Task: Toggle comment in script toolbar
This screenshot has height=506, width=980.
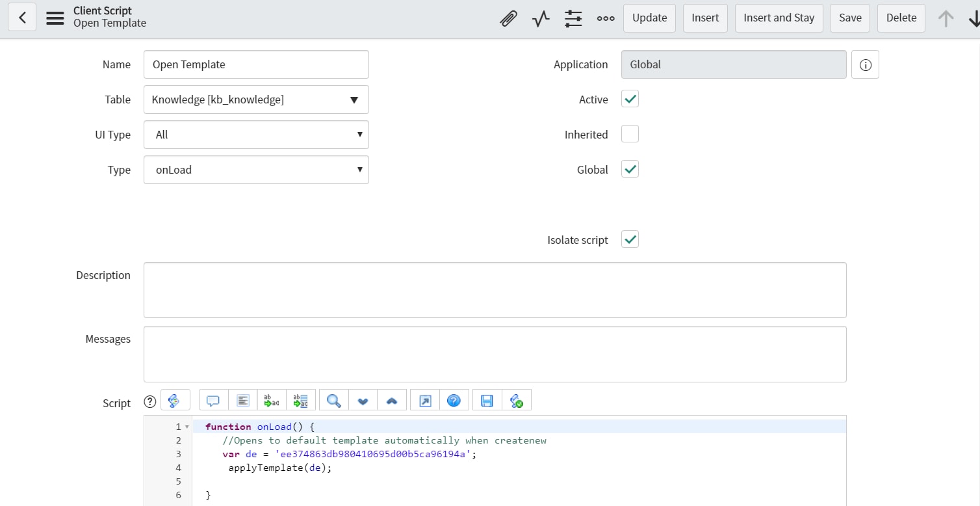Action: (x=213, y=400)
